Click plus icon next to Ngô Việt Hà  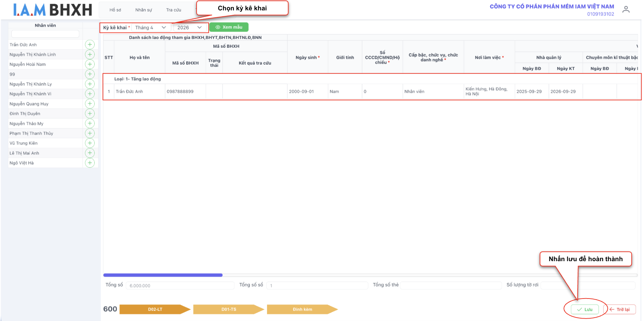click(x=90, y=163)
